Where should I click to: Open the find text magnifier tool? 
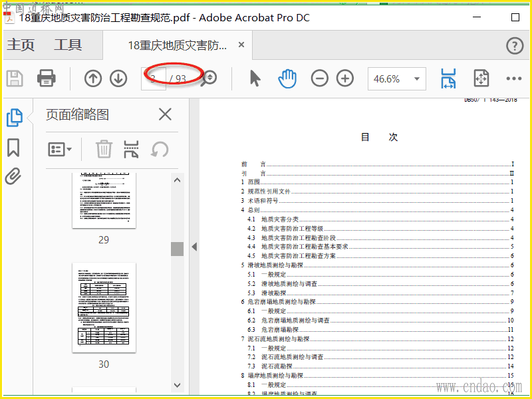click(208, 78)
